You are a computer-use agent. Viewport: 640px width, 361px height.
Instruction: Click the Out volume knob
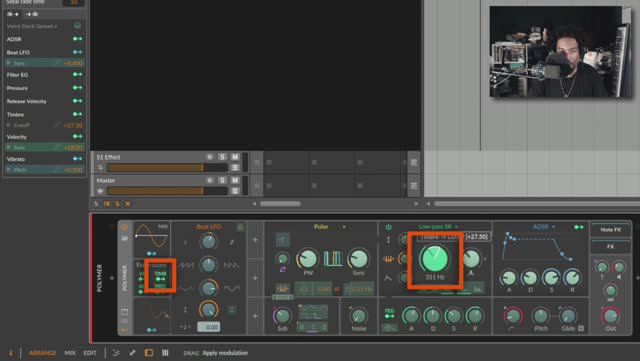coord(610,316)
